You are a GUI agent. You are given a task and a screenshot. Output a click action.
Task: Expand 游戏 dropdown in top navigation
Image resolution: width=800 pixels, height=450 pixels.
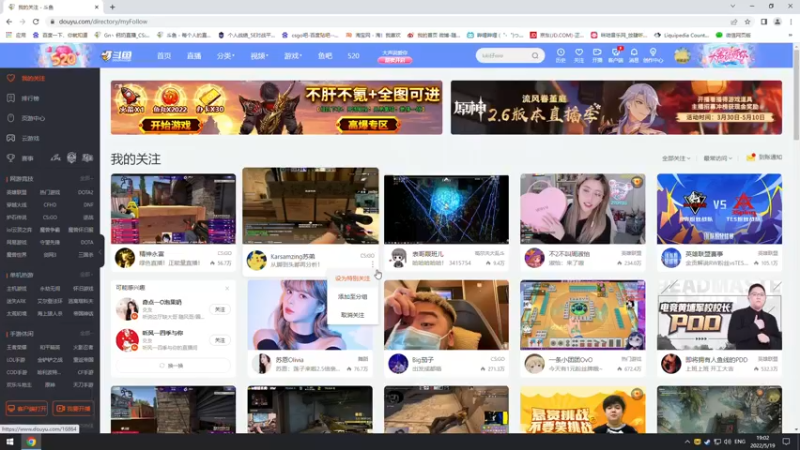[293, 56]
